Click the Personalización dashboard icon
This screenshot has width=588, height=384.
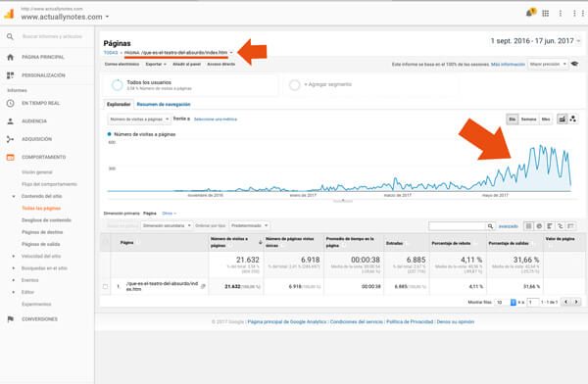(10, 75)
